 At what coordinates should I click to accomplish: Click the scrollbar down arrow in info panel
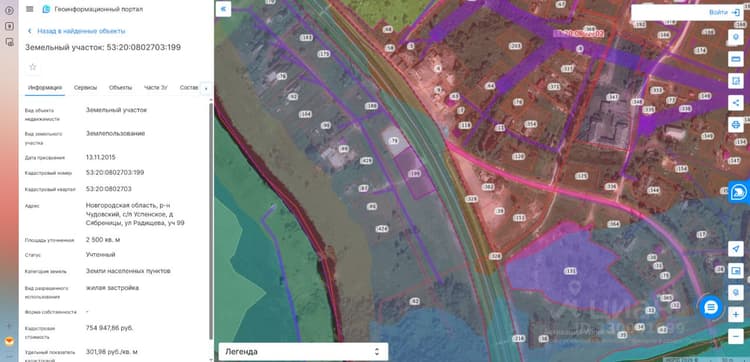(x=211, y=359)
